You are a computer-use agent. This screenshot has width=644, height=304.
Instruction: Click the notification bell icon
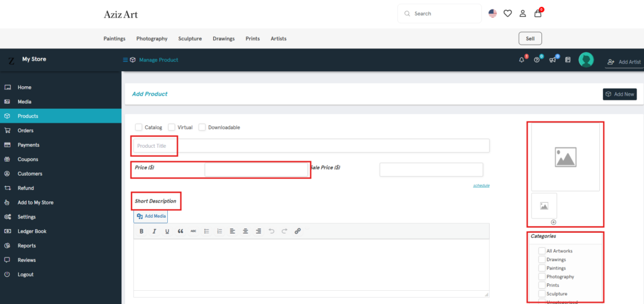[x=521, y=60]
